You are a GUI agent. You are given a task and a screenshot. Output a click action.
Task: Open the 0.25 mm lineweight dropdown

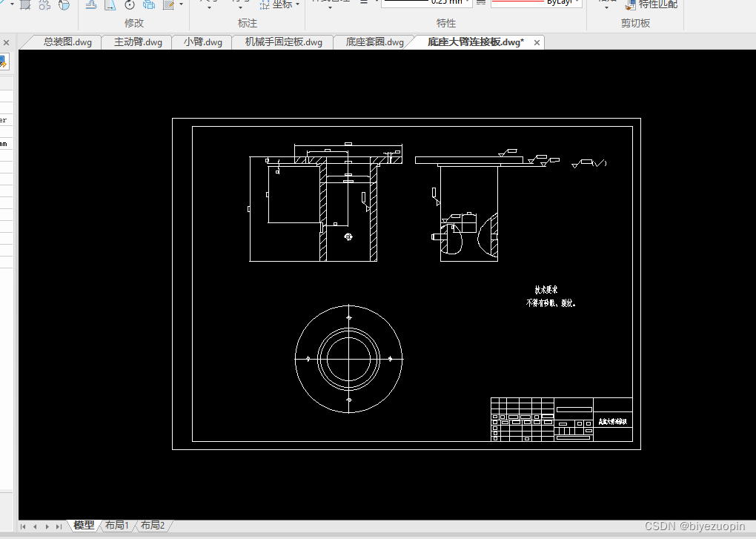point(467,2)
